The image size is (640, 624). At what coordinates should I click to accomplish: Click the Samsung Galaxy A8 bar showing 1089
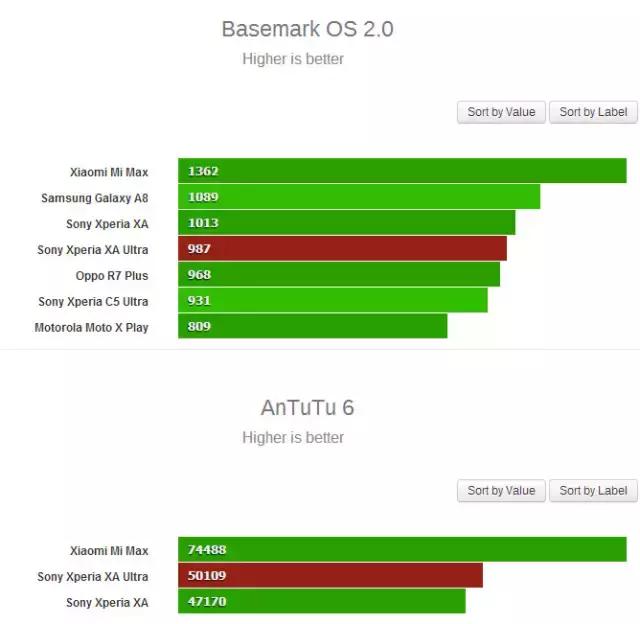[x=359, y=197]
